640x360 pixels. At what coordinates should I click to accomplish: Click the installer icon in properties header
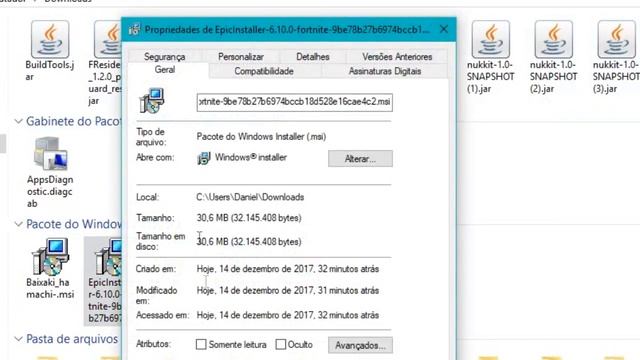pos(152,100)
